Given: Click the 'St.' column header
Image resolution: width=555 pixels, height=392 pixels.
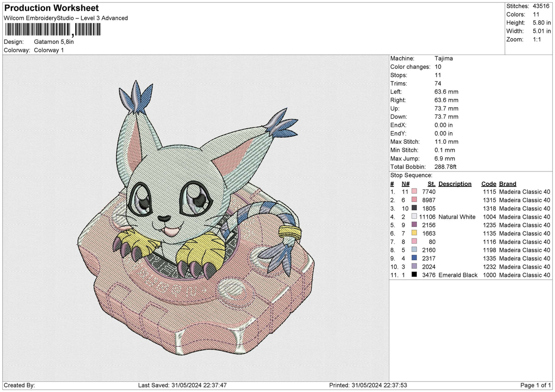Looking at the screenshot, I should pos(432,184).
